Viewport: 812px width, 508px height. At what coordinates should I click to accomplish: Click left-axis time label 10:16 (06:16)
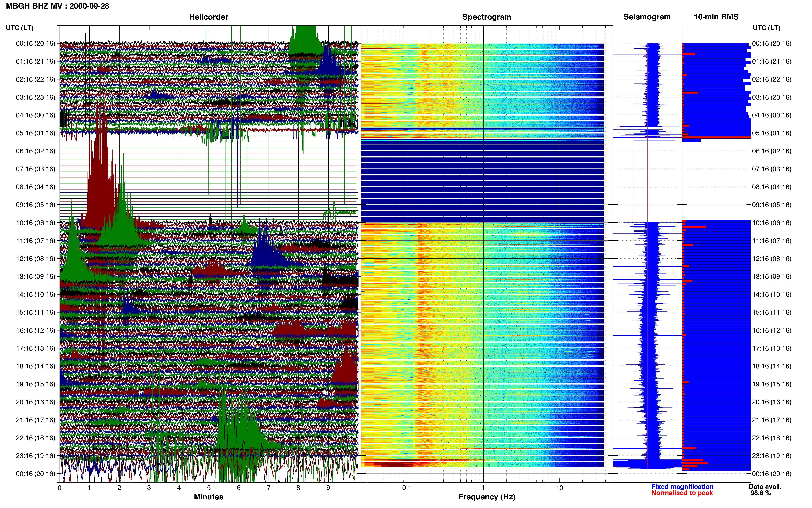36,223
